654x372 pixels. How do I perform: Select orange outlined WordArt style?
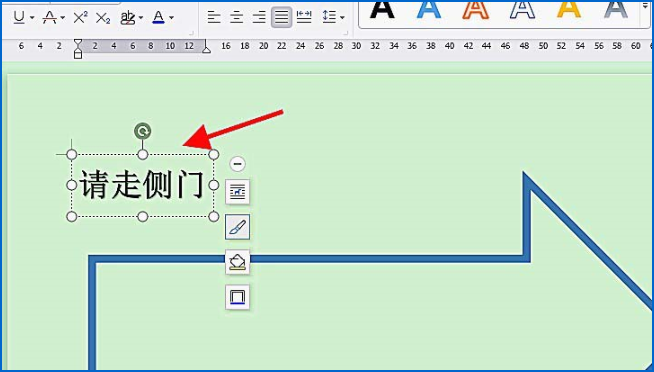pos(475,10)
